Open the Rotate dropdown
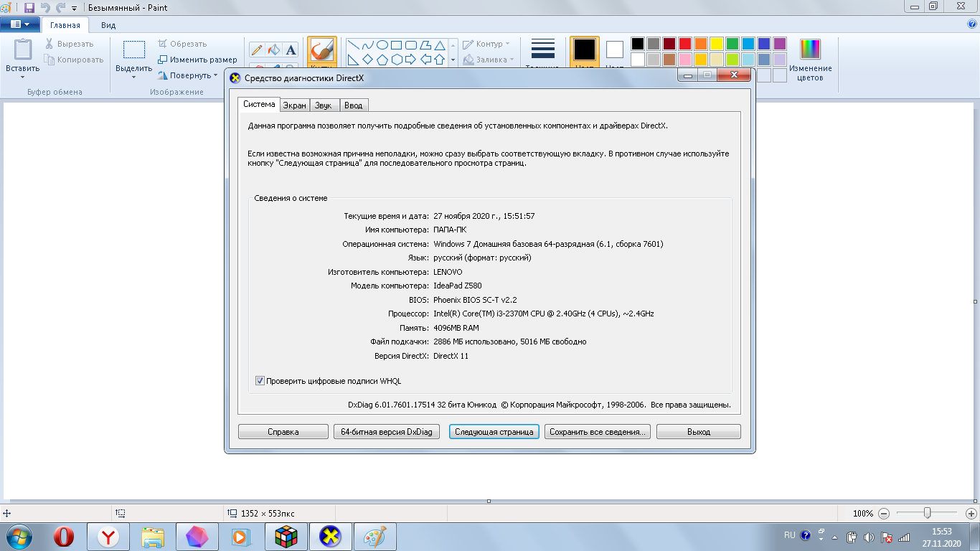 pyautogui.click(x=188, y=75)
